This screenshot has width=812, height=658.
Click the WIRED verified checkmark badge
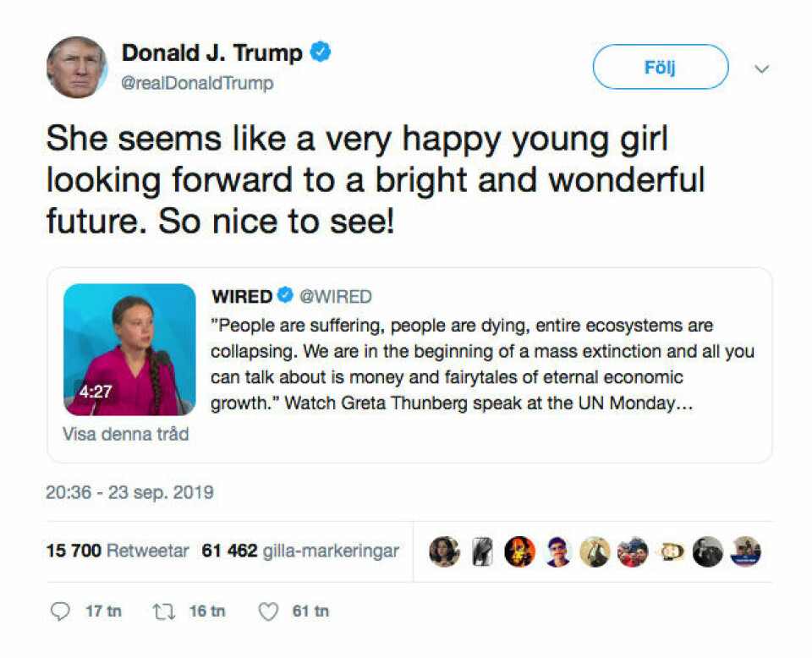pos(285,296)
